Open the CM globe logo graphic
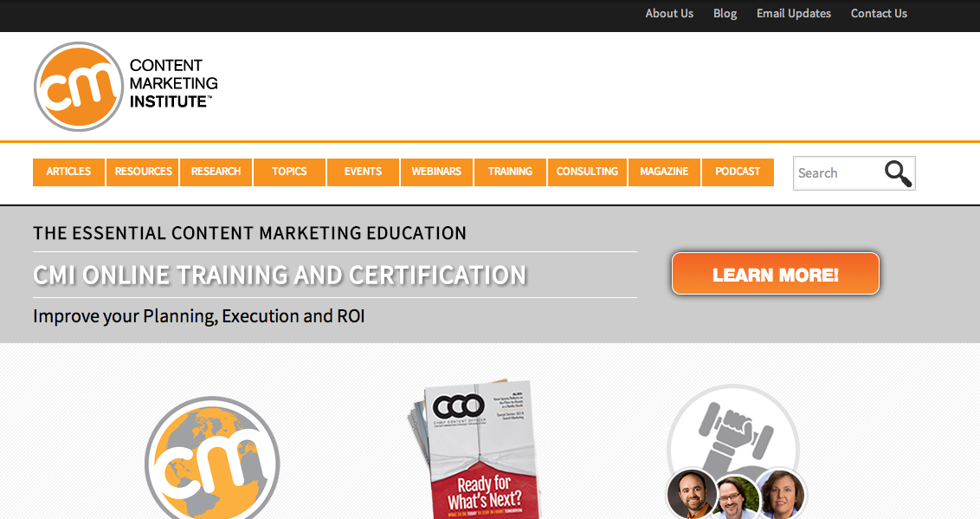Viewport: 980px width, 519px height. (x=212, y=458)
